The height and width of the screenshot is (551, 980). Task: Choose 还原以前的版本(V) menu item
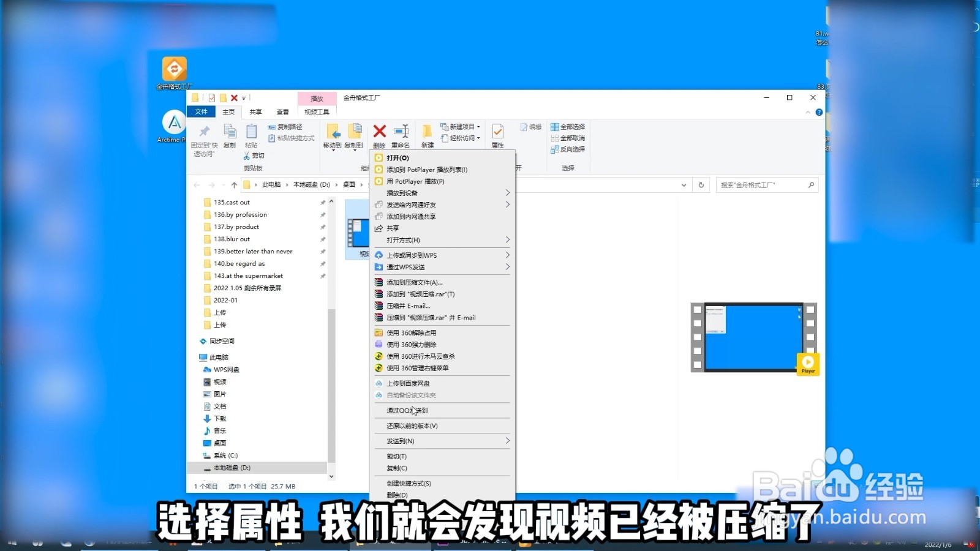click(442, 425)
